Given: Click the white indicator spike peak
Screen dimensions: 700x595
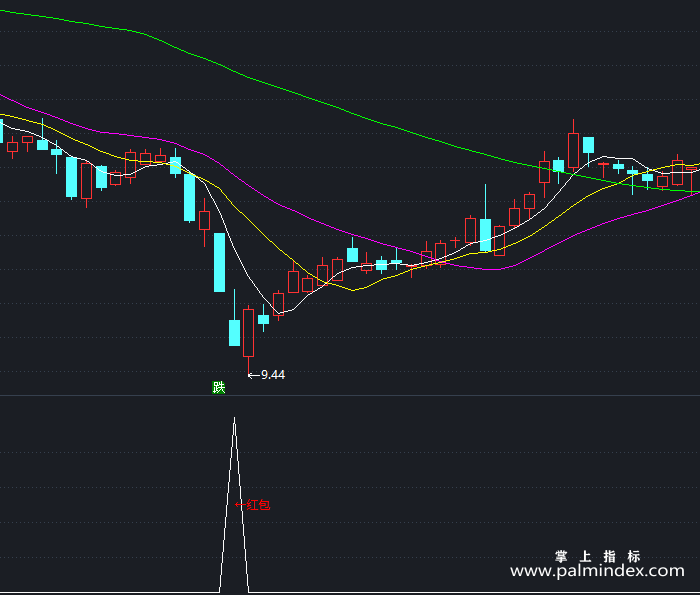Looking at the screenshot, I should 234,420.
